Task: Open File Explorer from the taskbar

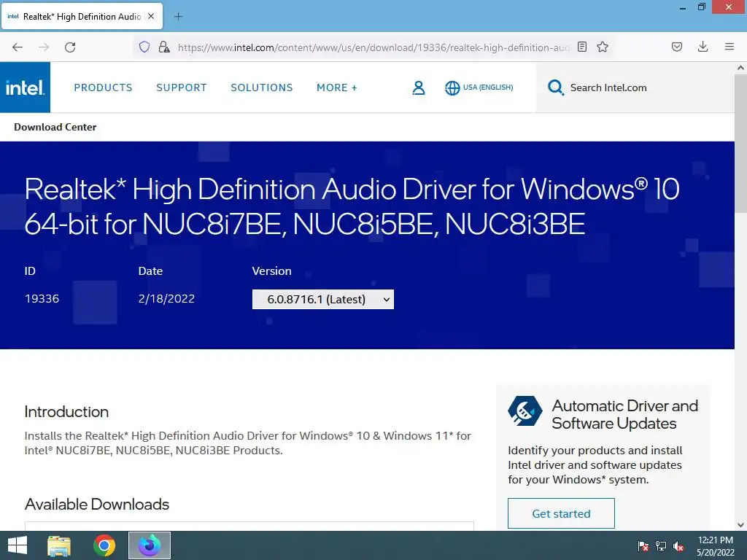Action: [59, 545]
